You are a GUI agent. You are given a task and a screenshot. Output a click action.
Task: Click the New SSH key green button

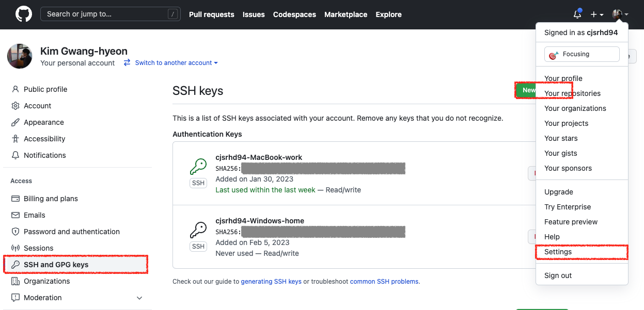tap(526, 90)
